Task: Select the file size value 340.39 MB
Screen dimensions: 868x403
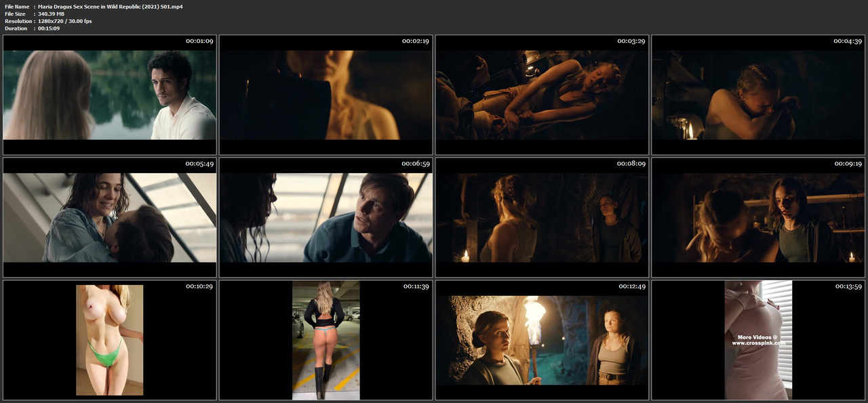Action: tap(52, 14)
